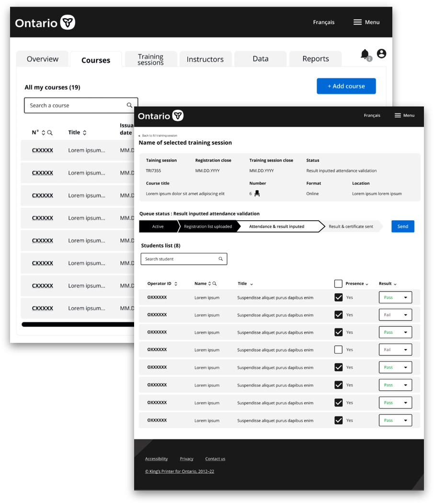Uncheck presence for second student row

[x=338, y=315]
